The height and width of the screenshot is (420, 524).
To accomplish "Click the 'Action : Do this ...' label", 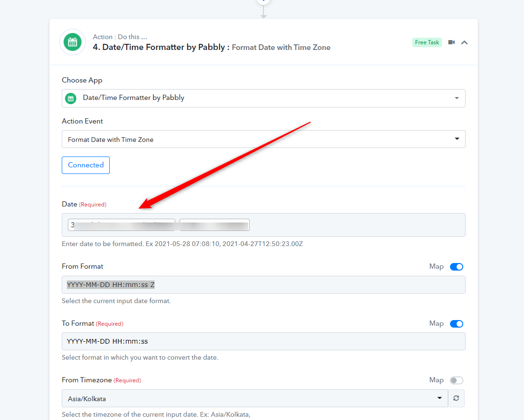I will coord(120,37).
